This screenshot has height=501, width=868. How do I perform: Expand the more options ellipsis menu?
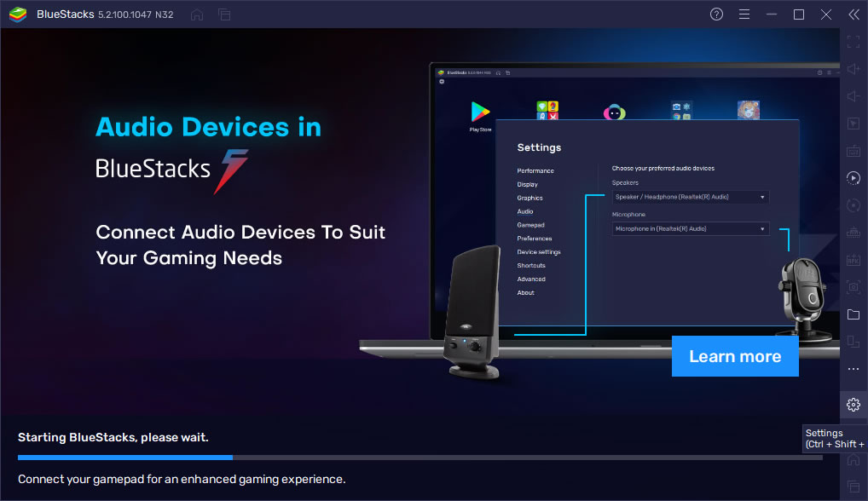tap(853, 369)
